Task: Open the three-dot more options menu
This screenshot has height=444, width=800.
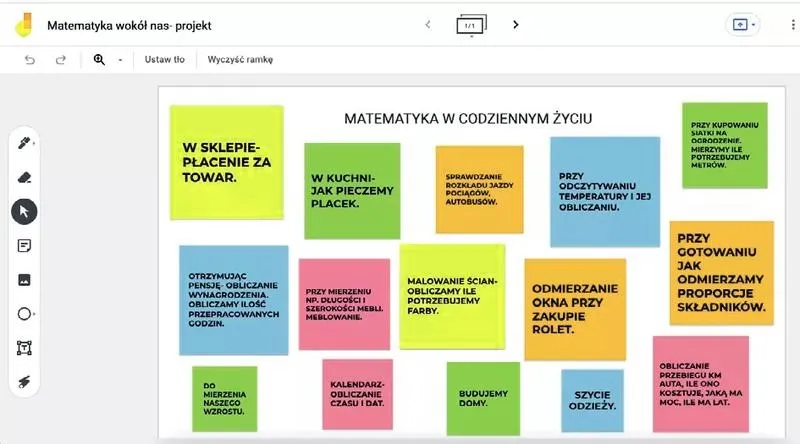Action: [x=792, y=24]
